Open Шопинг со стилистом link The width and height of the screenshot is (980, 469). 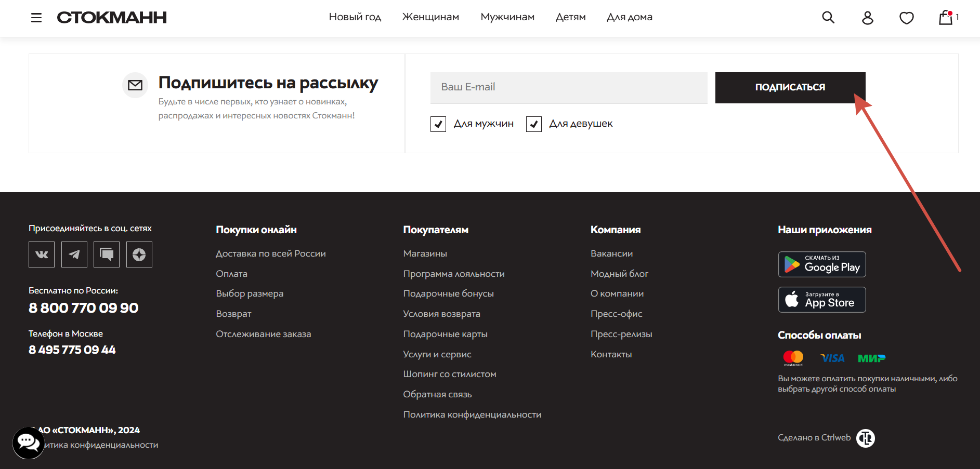450,374
